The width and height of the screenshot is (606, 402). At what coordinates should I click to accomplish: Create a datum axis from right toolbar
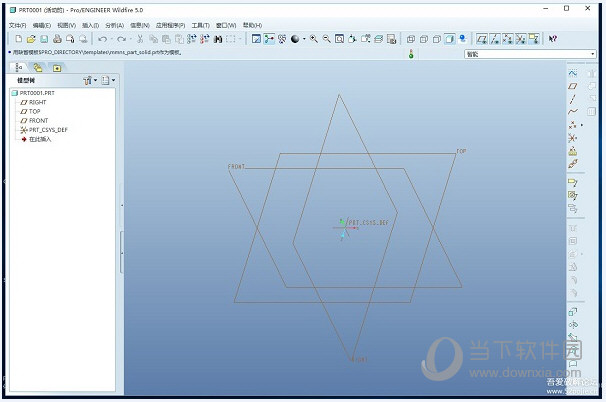tap(573, 99)
